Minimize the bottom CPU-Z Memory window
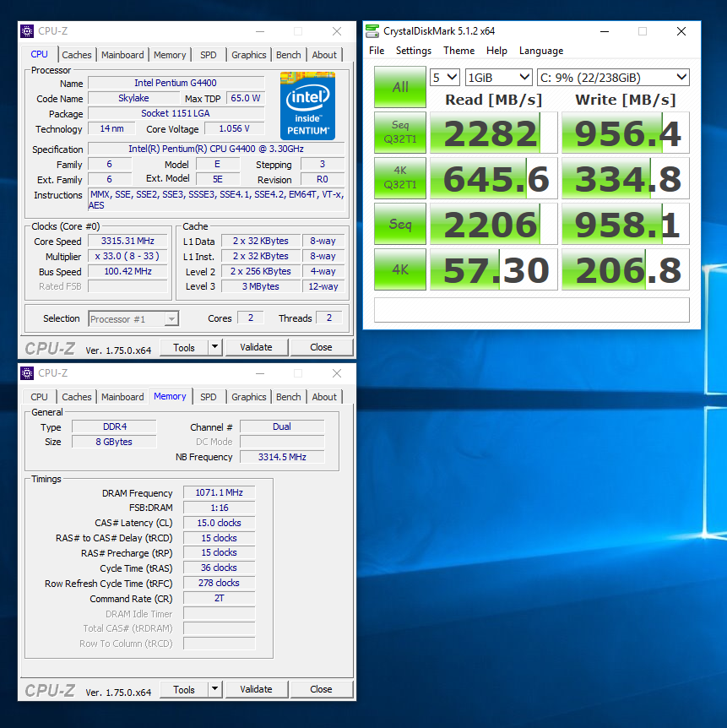Screen dimensions: 727x728 tap(260, 373)
